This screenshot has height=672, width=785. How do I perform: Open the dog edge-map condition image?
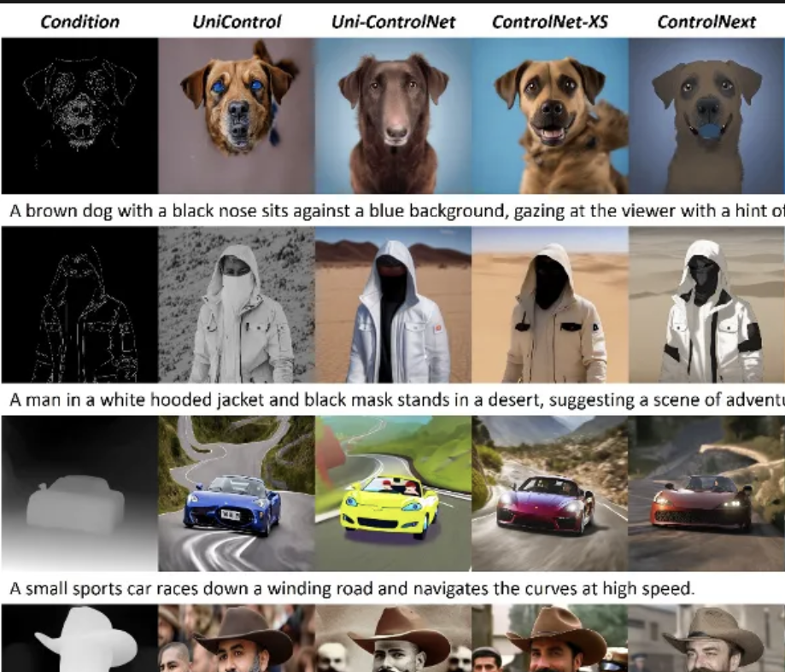[x=79, y=116]
